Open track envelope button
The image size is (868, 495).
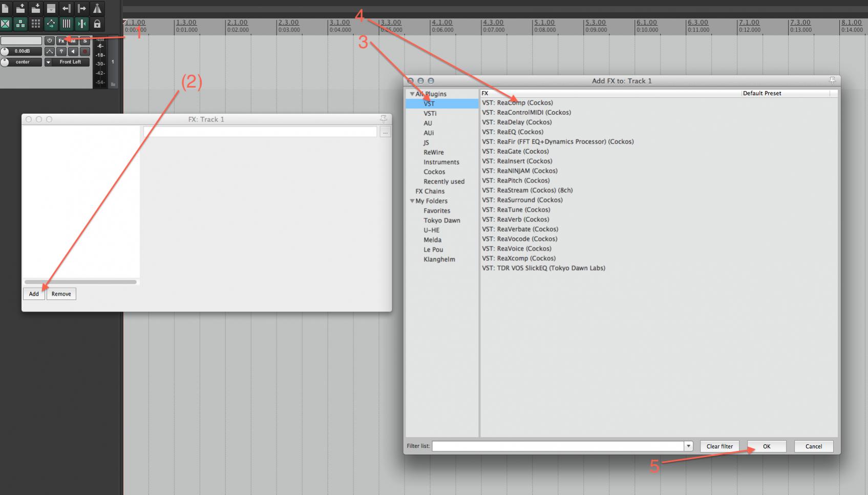pos(50,51)
